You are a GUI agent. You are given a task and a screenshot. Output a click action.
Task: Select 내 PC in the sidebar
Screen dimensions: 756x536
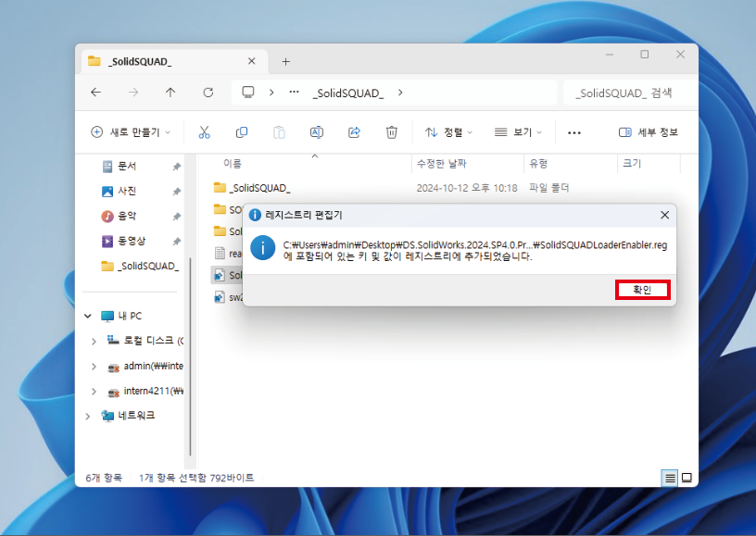click(121, 316)
